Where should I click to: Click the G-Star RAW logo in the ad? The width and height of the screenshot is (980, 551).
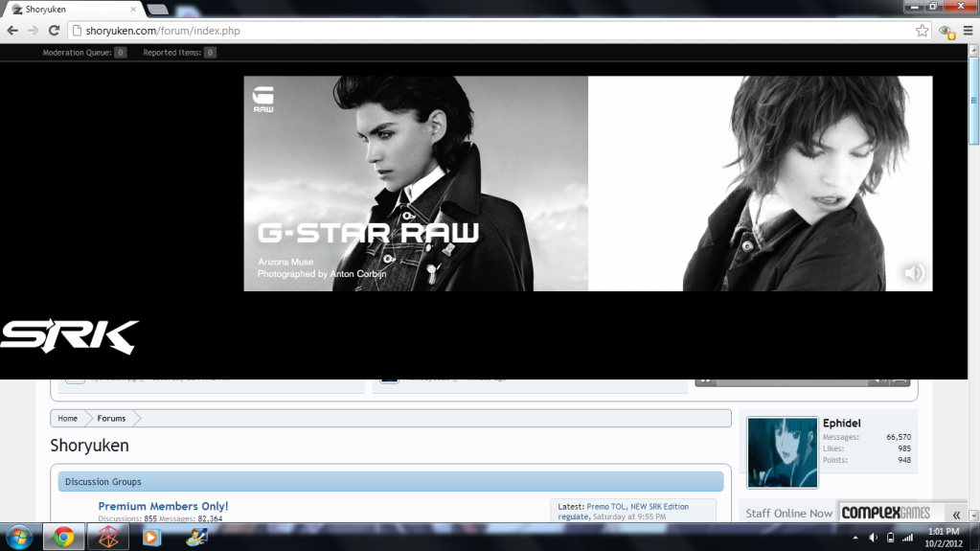pyautogui.click(x=263, y=100)
